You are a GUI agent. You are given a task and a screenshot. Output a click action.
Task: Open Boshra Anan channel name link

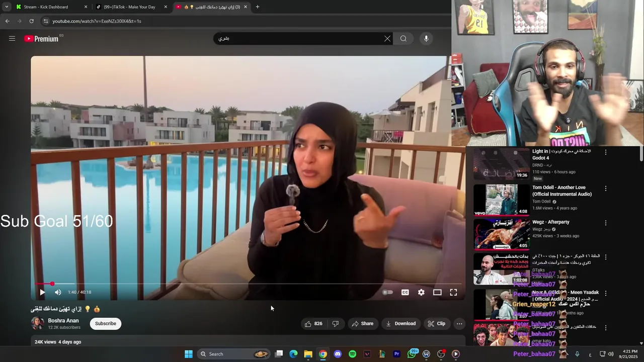(x=63, y=320)
